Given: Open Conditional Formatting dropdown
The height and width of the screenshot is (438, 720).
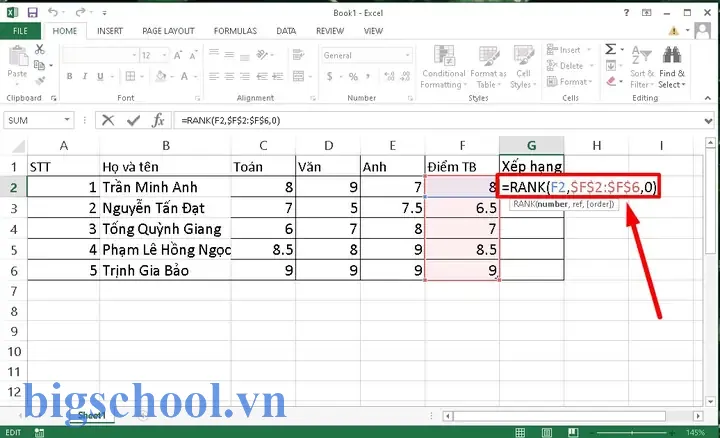Looking at the screenshot, I should pos(444,67).
